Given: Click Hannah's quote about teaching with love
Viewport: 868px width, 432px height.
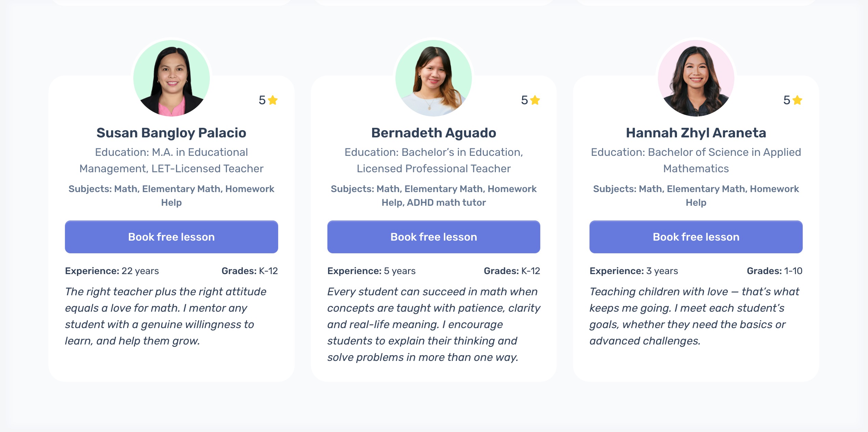Looking at the screenshot, I should (694, 316).
